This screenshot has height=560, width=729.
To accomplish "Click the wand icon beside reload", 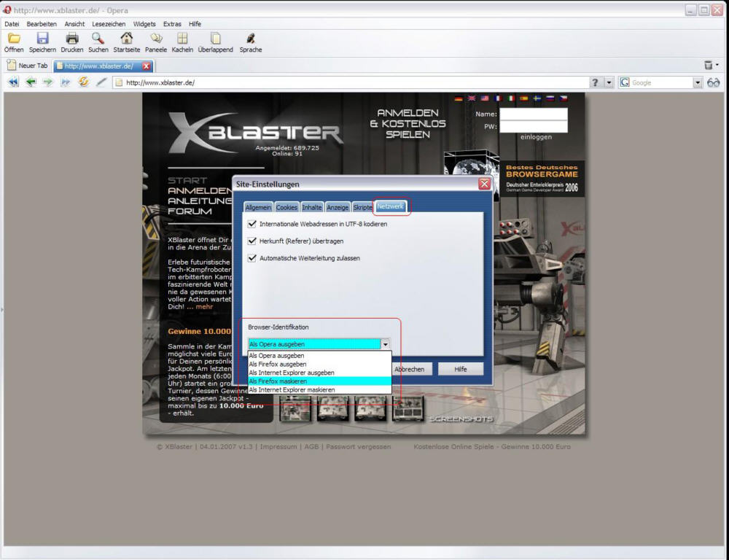I will click(x=101, y=82).
